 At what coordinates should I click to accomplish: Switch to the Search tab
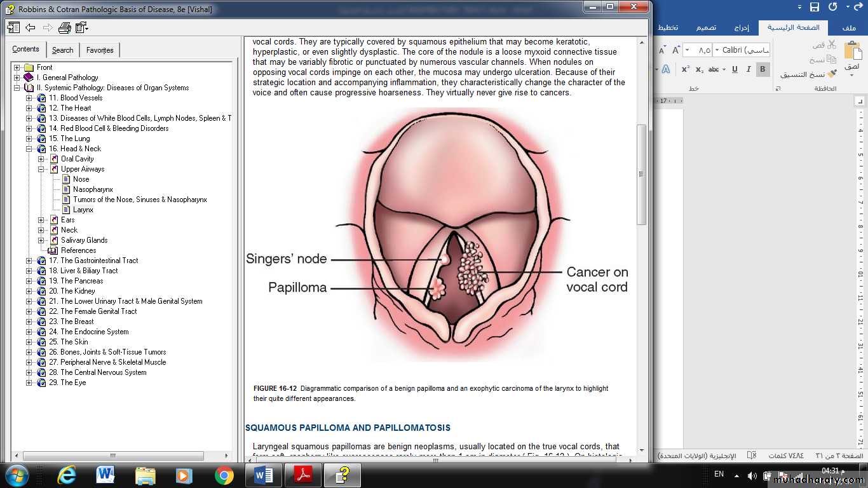(x=62, y=50)
